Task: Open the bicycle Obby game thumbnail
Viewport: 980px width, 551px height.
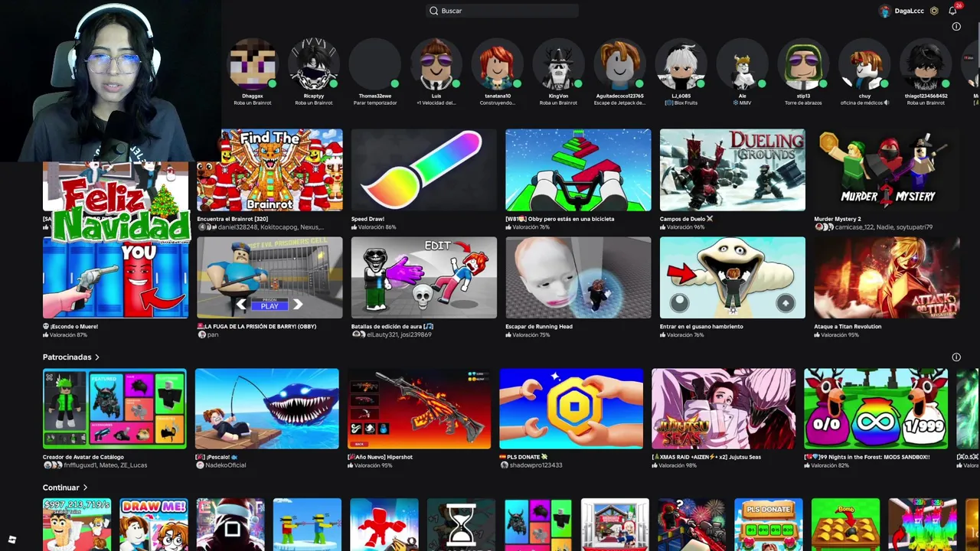Action: point(578,170)
